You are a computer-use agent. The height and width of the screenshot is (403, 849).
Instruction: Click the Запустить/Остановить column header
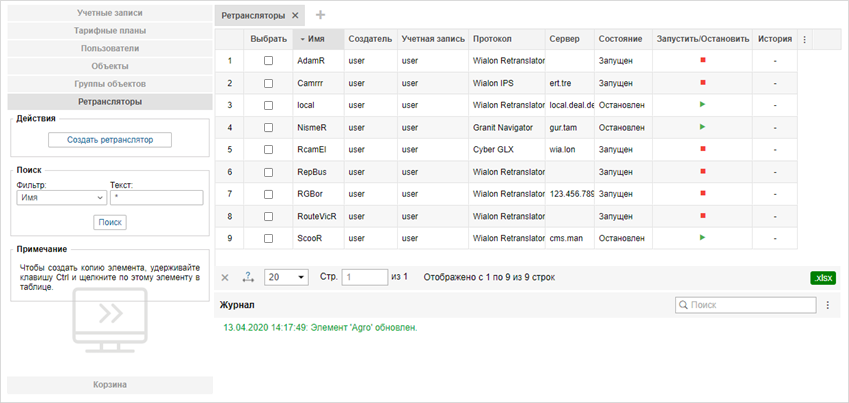(x=702, y=39)
